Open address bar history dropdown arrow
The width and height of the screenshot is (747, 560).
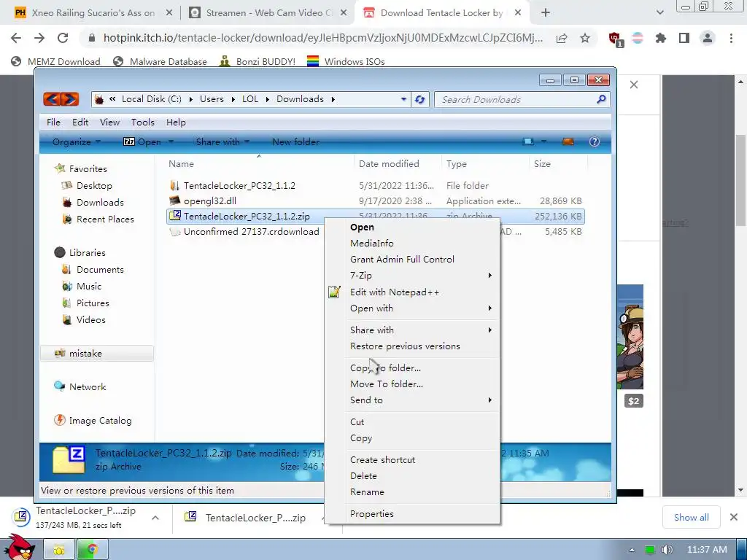[403, 99]
